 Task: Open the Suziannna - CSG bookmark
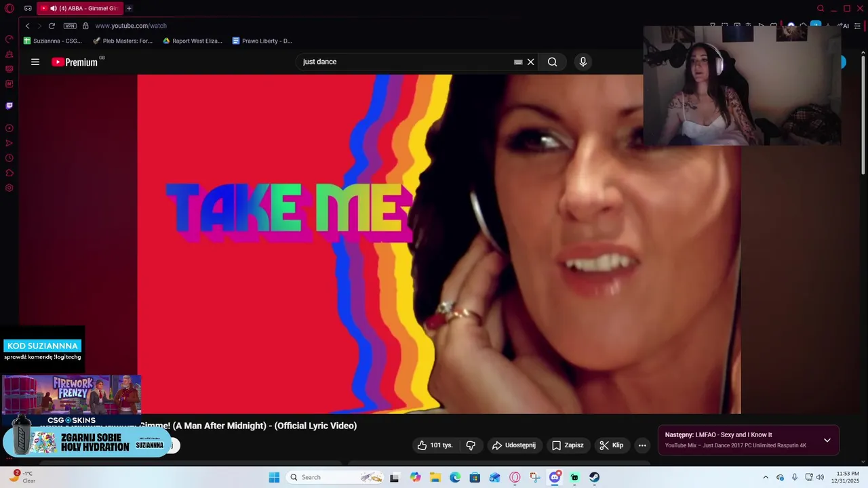coord(53,41)
